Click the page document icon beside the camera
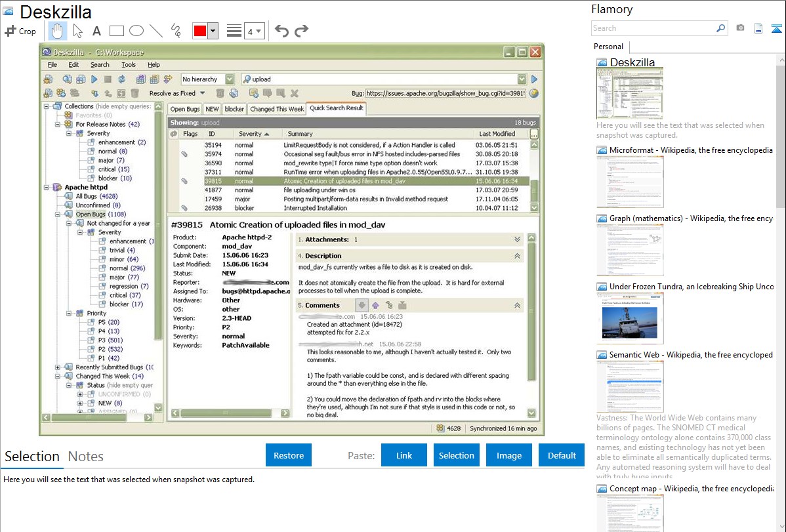The height and width of the screenshot is (532, 786). 758,28
